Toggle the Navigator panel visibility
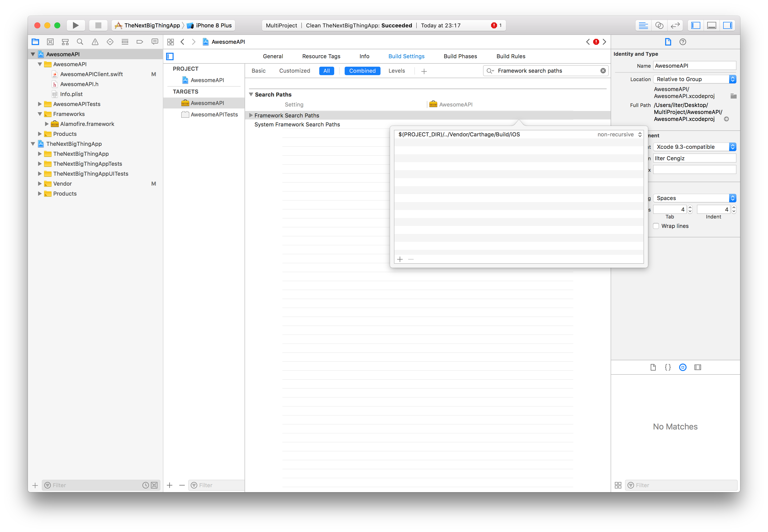The image size is (768, 532). 696,25
